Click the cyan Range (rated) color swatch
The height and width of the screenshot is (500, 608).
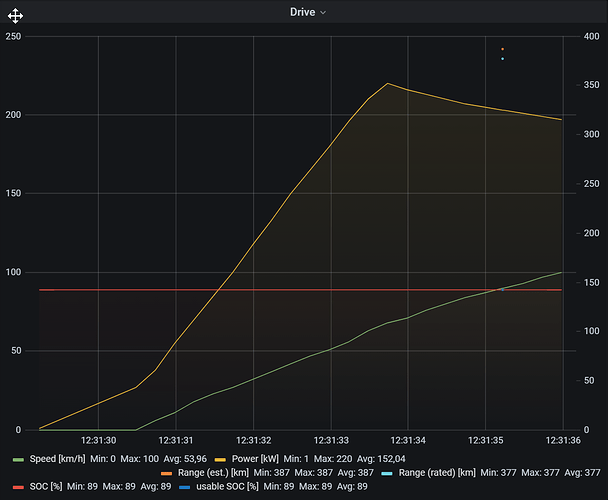[x=387, y=474]
